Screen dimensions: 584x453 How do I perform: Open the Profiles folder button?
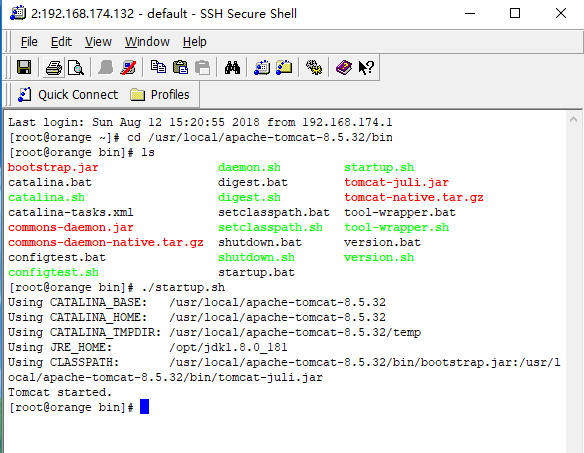tap(160, 95)
